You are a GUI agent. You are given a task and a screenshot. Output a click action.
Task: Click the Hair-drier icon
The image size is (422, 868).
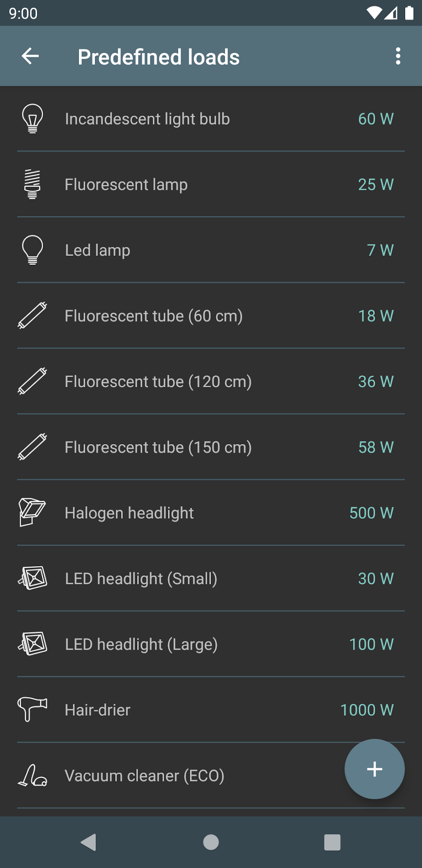32,709
